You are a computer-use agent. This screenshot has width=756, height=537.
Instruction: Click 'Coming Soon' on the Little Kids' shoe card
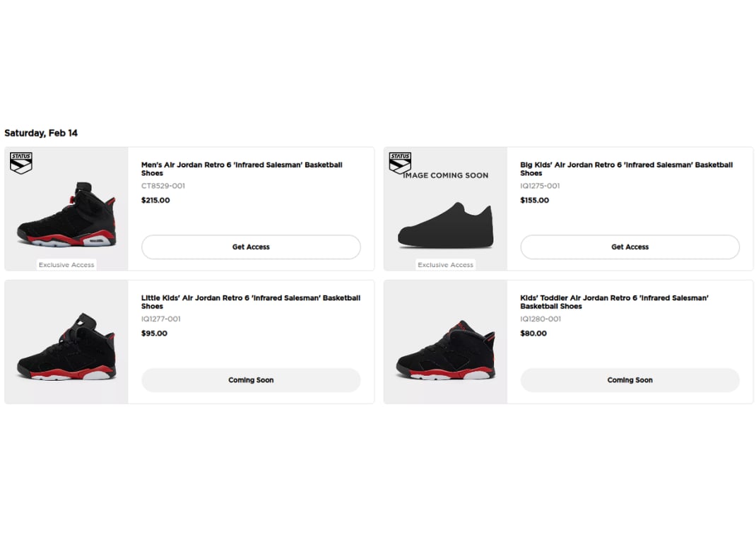tap(251, 379)
